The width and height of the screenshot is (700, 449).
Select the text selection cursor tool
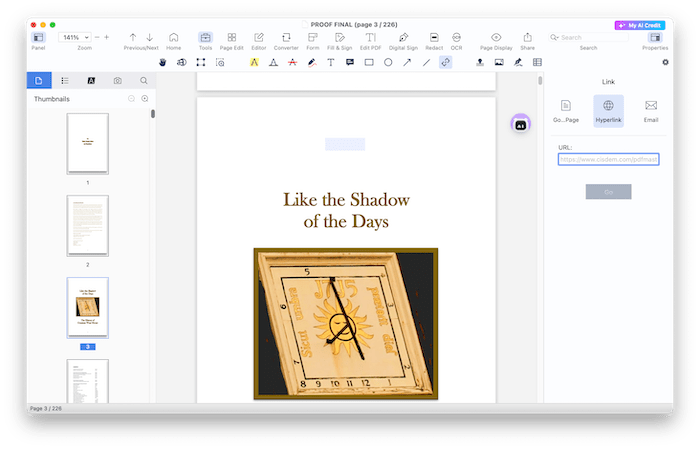tap(182, 62)
